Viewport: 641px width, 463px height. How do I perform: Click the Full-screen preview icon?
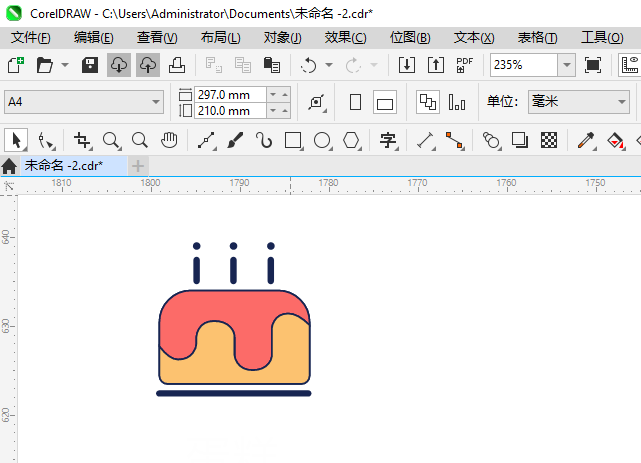(593, 65)
